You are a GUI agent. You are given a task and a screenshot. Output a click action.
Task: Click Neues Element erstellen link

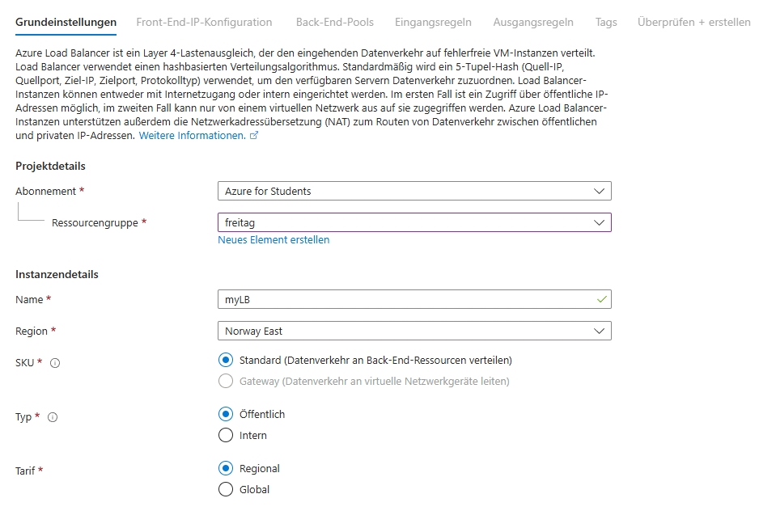[x=274, y=240]
